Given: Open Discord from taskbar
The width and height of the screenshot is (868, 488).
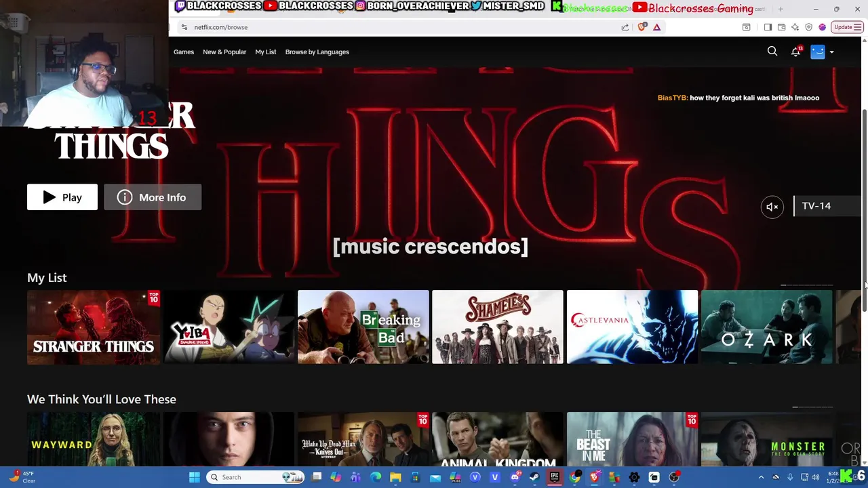Looking at the screenshot, I should [515, 477].
